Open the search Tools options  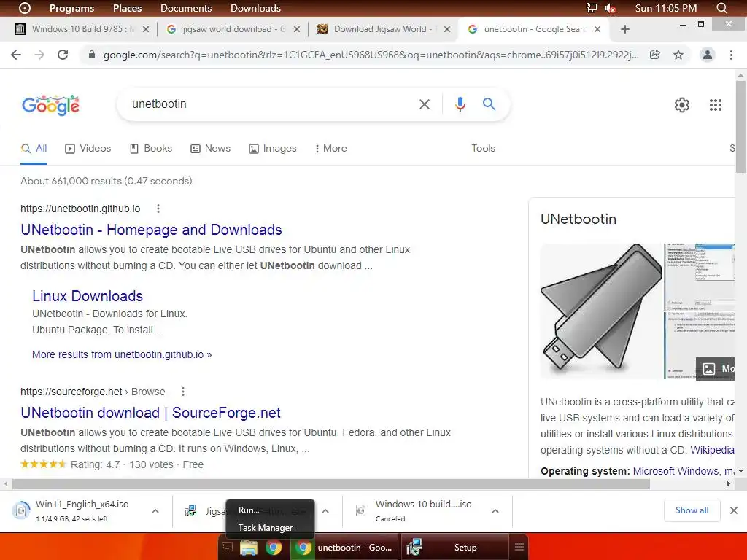[x=483, y=149]
